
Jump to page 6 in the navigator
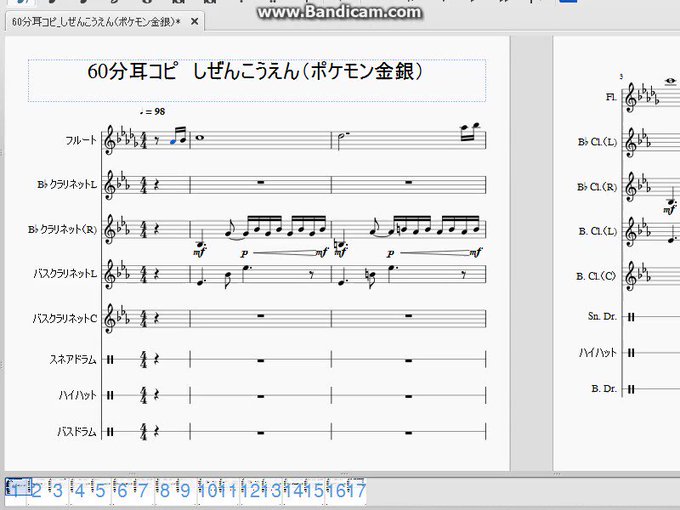122,490
